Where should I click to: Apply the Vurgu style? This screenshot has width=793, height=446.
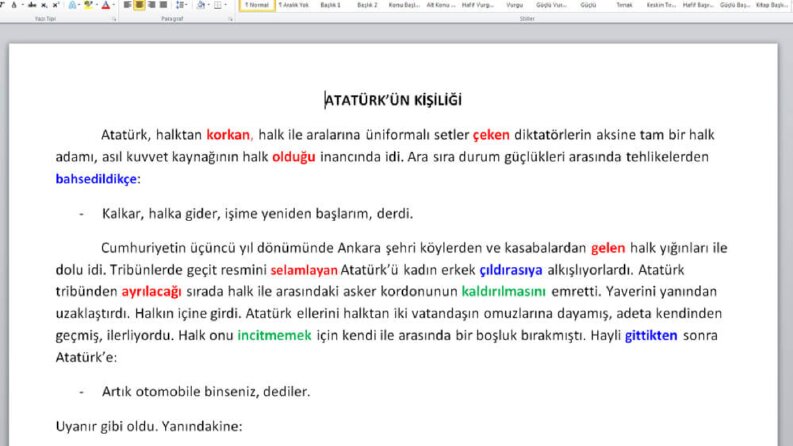514,5
